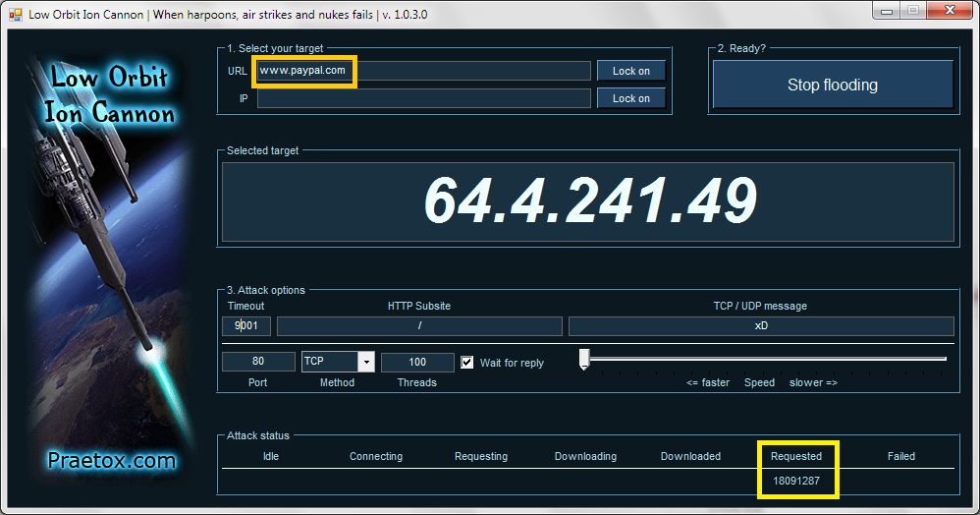The width and height of the screenshot is (980, 515).
Task: Click the Connecting column header
Action: click(376, 456)
